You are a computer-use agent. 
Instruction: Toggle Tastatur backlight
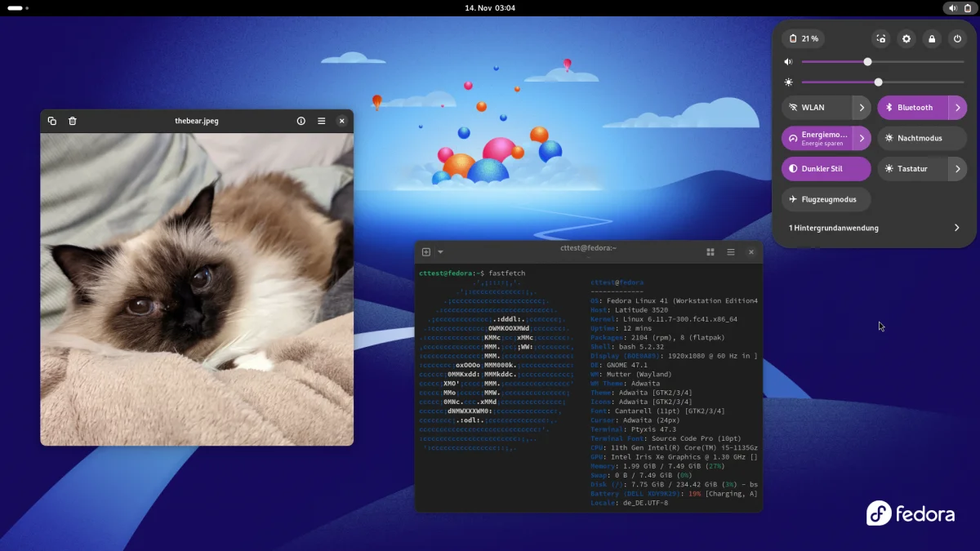point(912,169)
